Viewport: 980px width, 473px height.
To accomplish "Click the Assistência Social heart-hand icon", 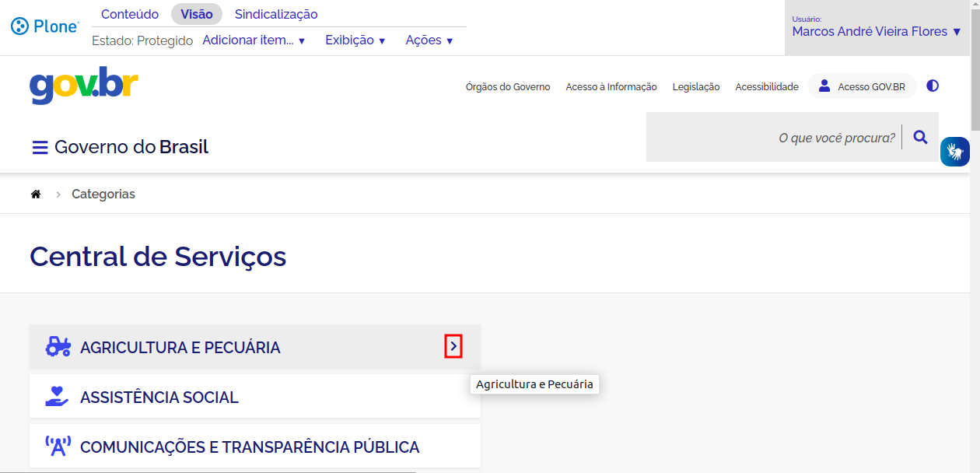I will tap(58, 397).
